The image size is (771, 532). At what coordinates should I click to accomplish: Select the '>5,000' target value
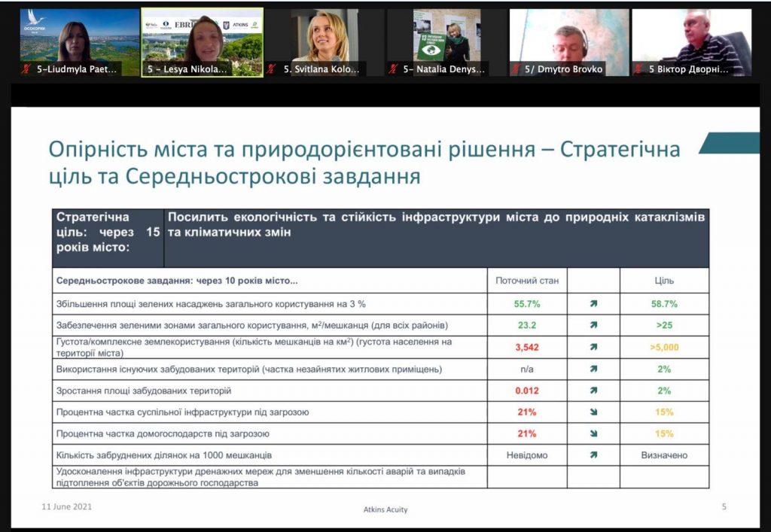point(664,348)
